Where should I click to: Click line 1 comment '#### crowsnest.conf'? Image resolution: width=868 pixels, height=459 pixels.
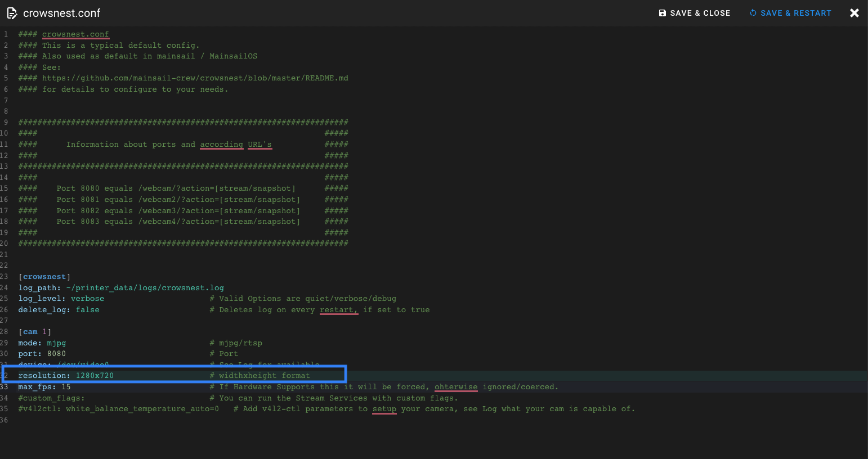point(64,34)
